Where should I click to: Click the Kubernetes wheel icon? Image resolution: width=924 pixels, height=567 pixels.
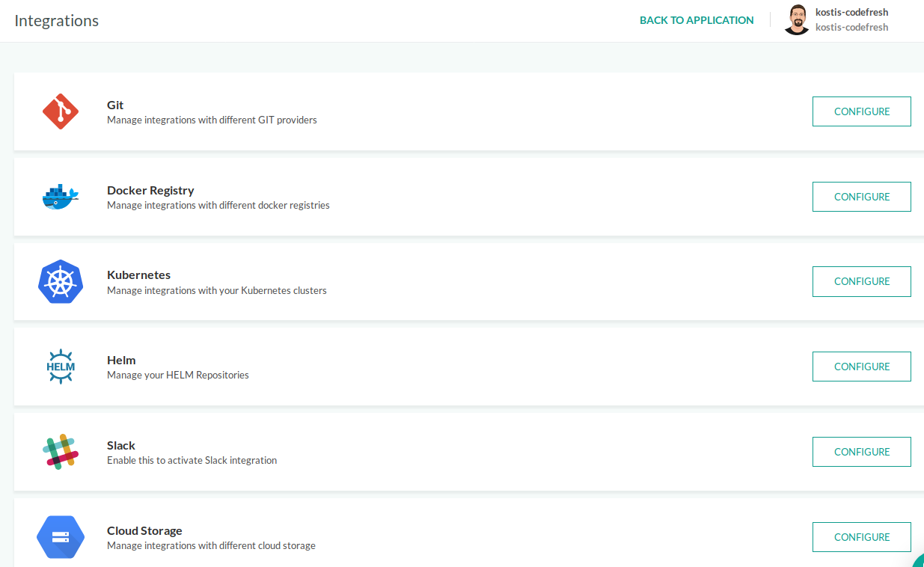click(61, 282)
